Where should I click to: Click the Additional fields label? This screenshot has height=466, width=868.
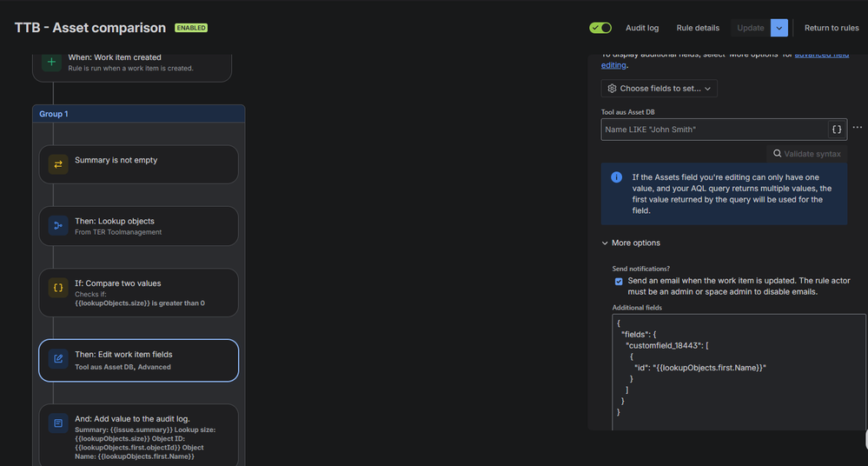tap(637, 308)
